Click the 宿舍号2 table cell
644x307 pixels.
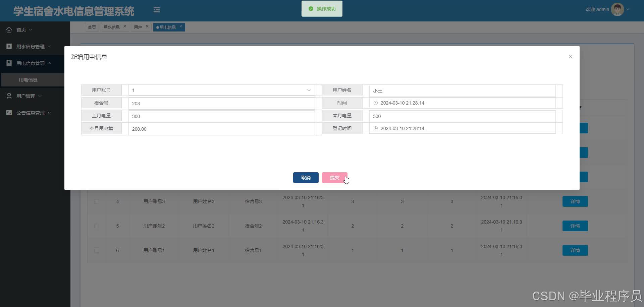pos(253,226)
